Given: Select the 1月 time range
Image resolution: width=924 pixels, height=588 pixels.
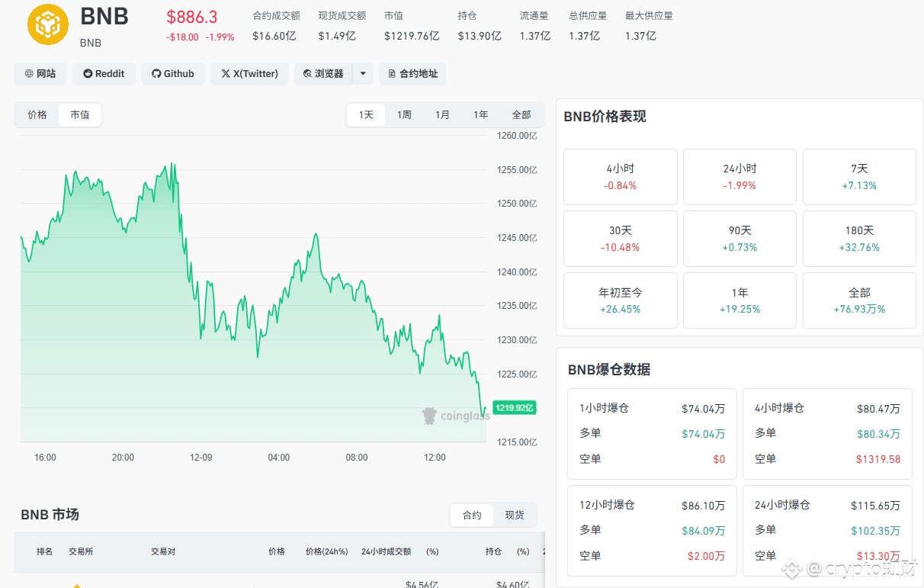Looking at the screenshot, I should point(443,115).
